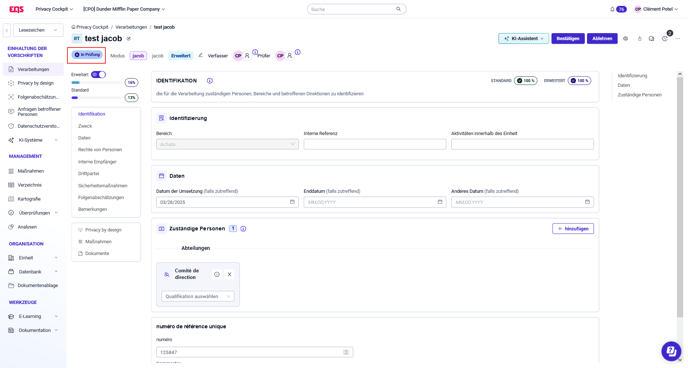Open the Qualifikation auswählen dropdown
The width and height of the screenshot is (688, 368).
coord(198,297)
